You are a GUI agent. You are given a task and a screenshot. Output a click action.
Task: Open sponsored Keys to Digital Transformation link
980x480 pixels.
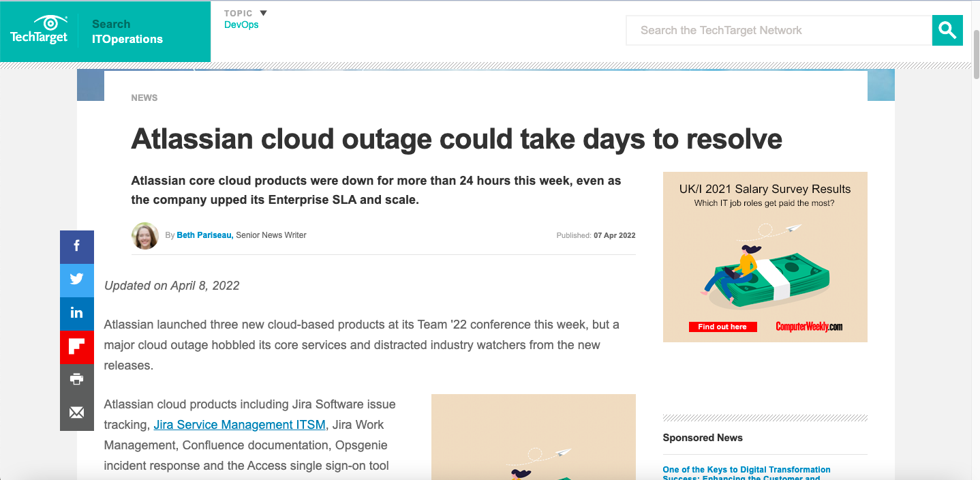[x=746, y=470]
